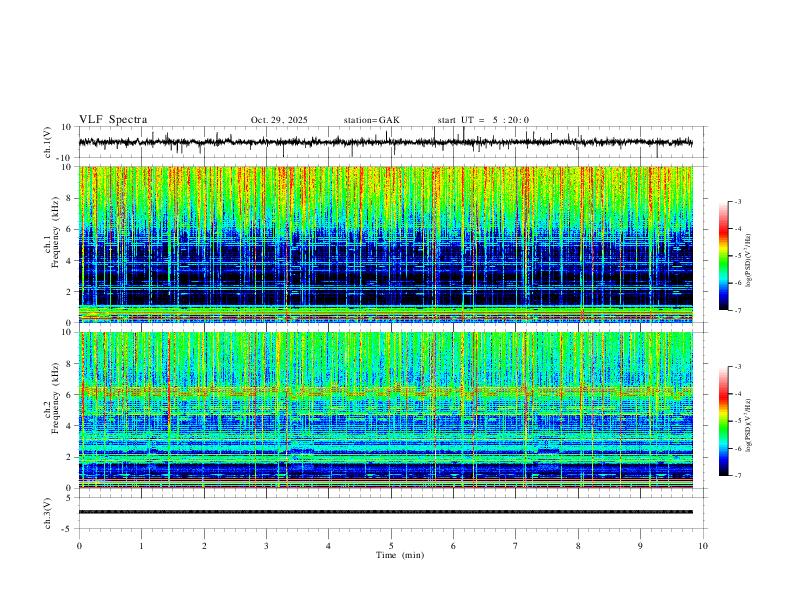The height and width of the screenshot is (612, 792).
Task: Click the '-7' label on lower color bar
Action: pos(737,476)
